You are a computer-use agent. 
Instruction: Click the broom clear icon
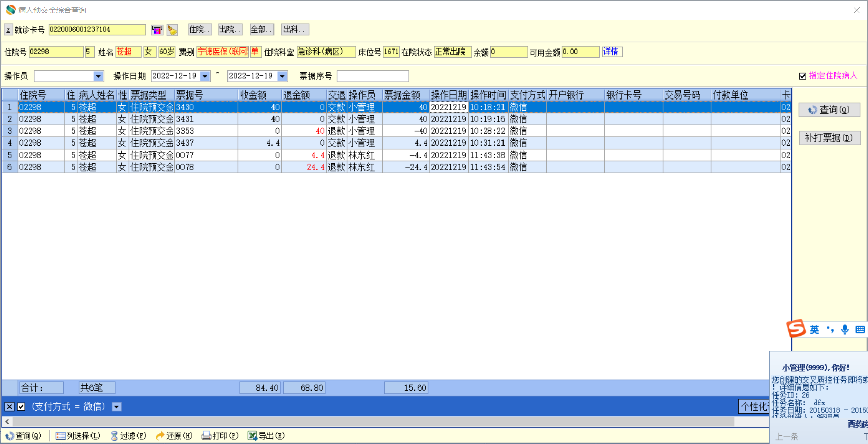click(x=172, y=30)
